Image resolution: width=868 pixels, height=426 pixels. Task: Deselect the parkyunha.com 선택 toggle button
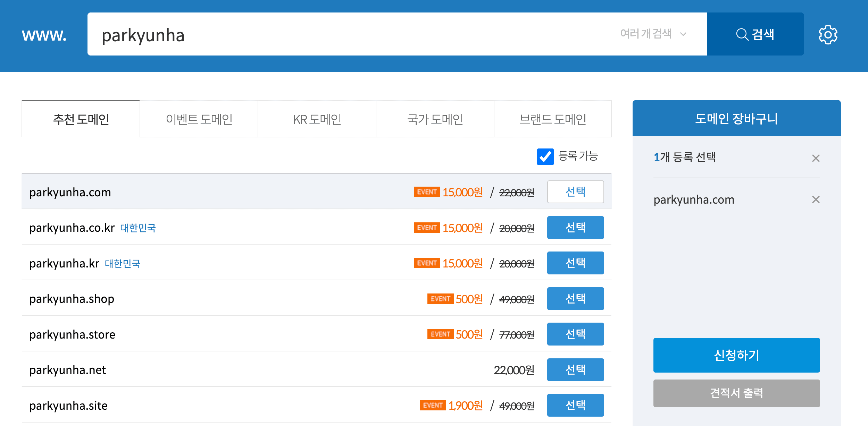click(x=575, y=192)
